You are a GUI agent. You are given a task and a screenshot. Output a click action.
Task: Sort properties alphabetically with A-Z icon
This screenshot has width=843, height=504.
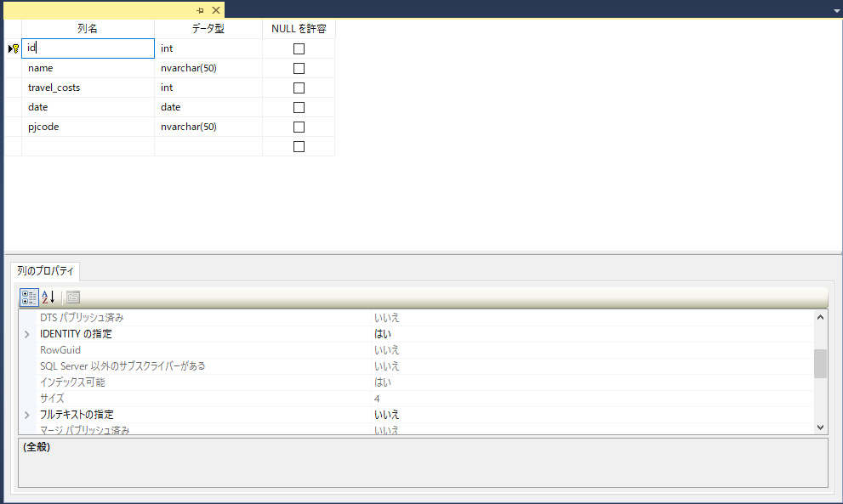48,297
